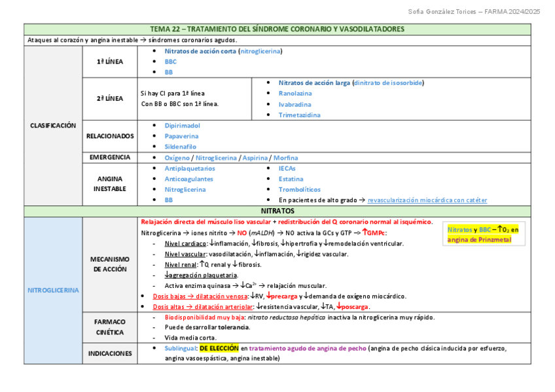Image resolution: width=555 pixels, height=392 pixels.
Task: Select the yellow highlighted DE ELECCIÓN text
Action: pyautogui.click(x=220, y=348)
